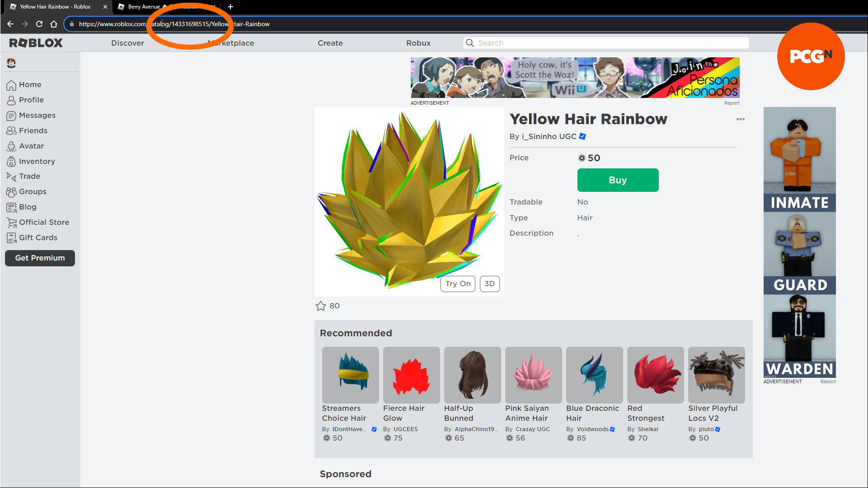This screenshot has width=868, height=488.
Task: Open creator Crazay UGC link
Action: pyautogui.click(x=533, y=429)
